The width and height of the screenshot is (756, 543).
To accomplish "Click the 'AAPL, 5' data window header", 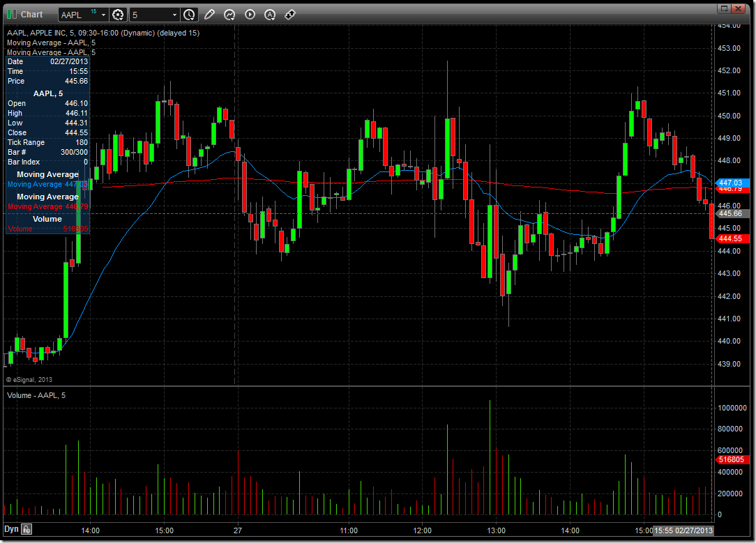I will point(47,93).
